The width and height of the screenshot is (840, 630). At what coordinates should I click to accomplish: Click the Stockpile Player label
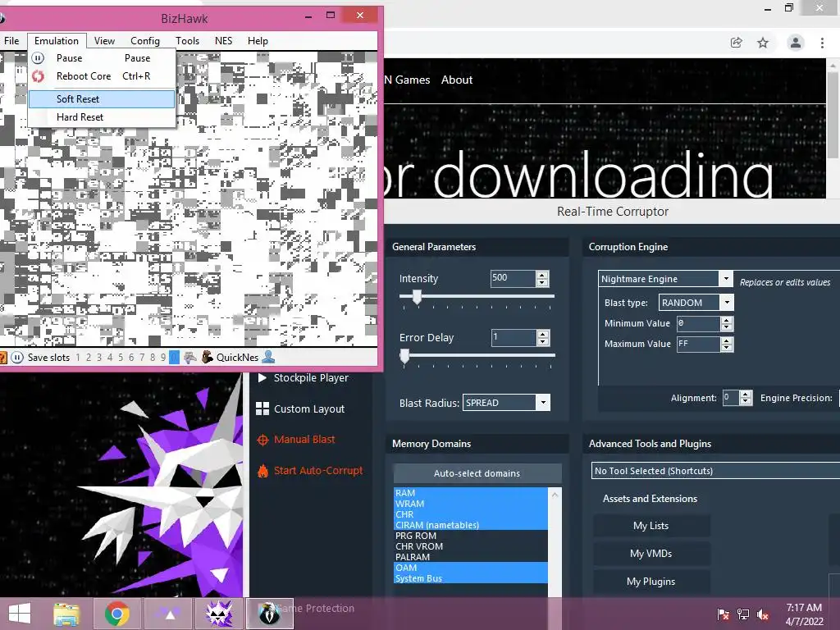click(x=311, y=377)
